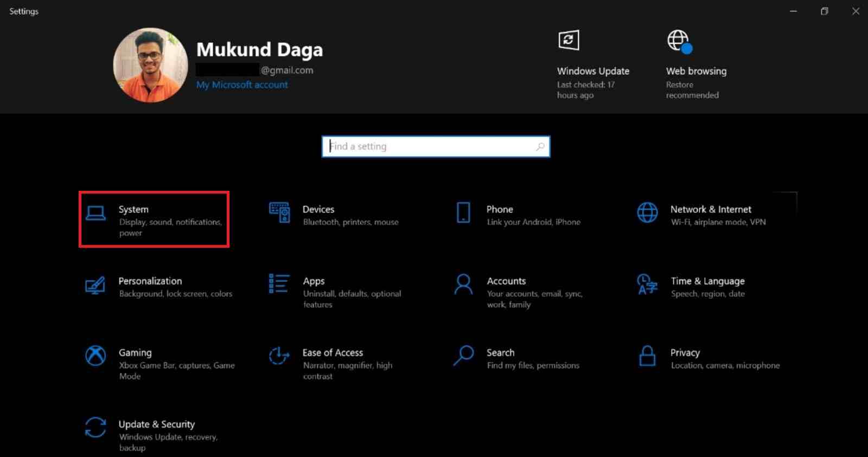Click 'Windows Update, recovery, backup' description
Screen dimensions: 868x457
tap(168, 442)
